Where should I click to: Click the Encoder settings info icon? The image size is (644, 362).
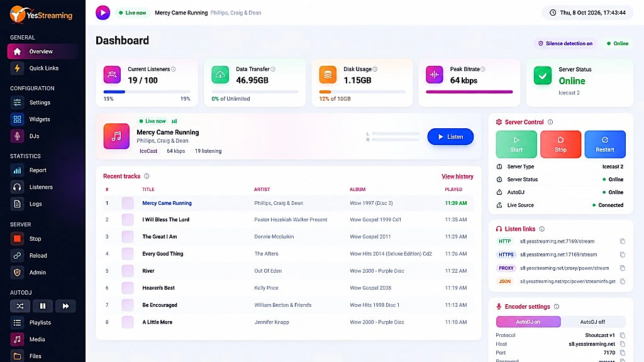click(x=557, y=307)
